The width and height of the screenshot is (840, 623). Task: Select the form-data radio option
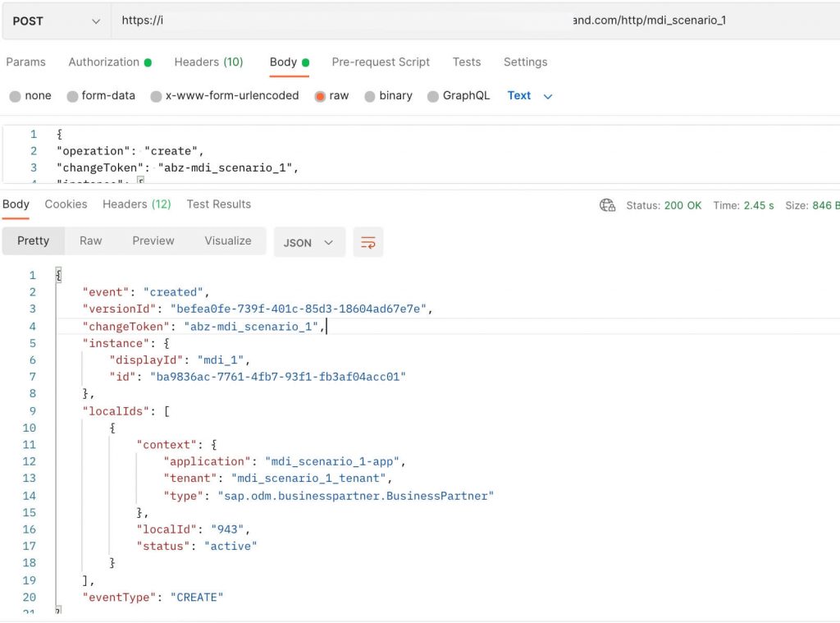coord(72,96)
